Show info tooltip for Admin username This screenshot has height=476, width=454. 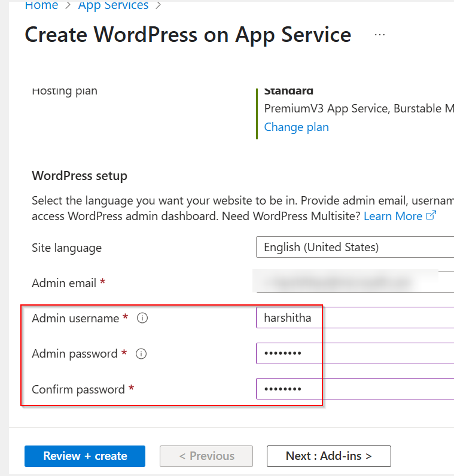click(142, 318)
